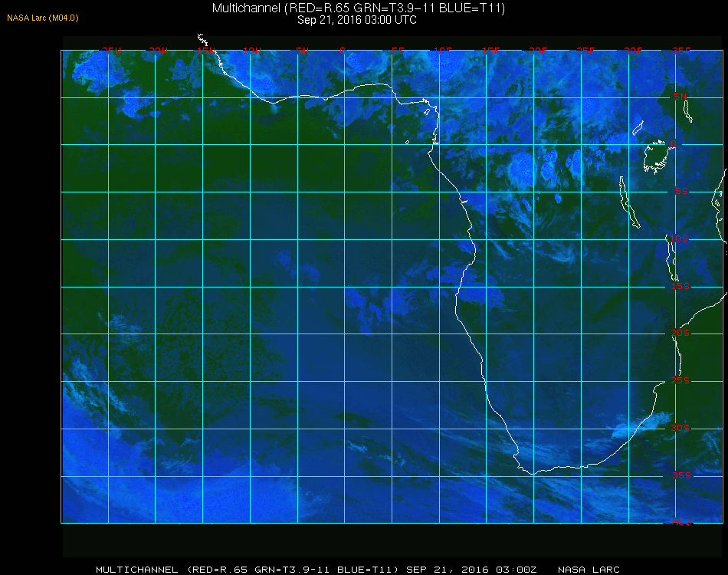Screen dimensions: 728x575
Task: Click the 15S latitude label
Action: tap(680, 286)
